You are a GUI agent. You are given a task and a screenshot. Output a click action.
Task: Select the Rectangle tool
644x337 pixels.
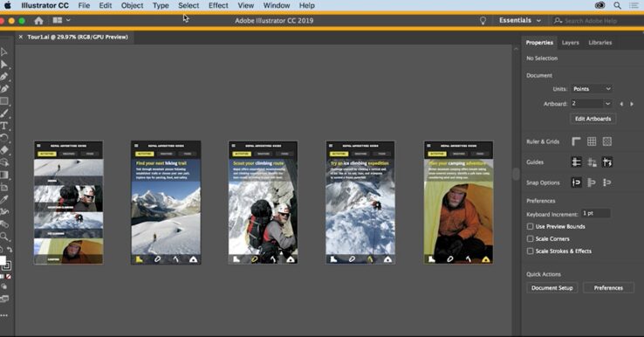[4, 101]
